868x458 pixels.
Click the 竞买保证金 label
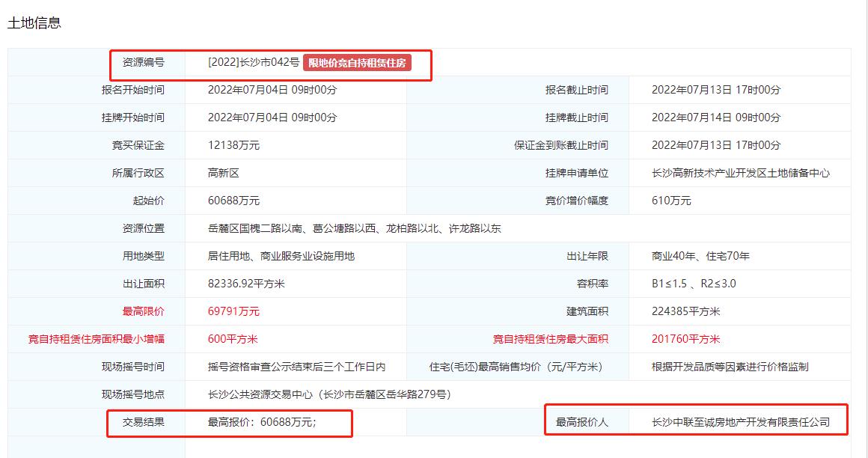tap(138, 145)
